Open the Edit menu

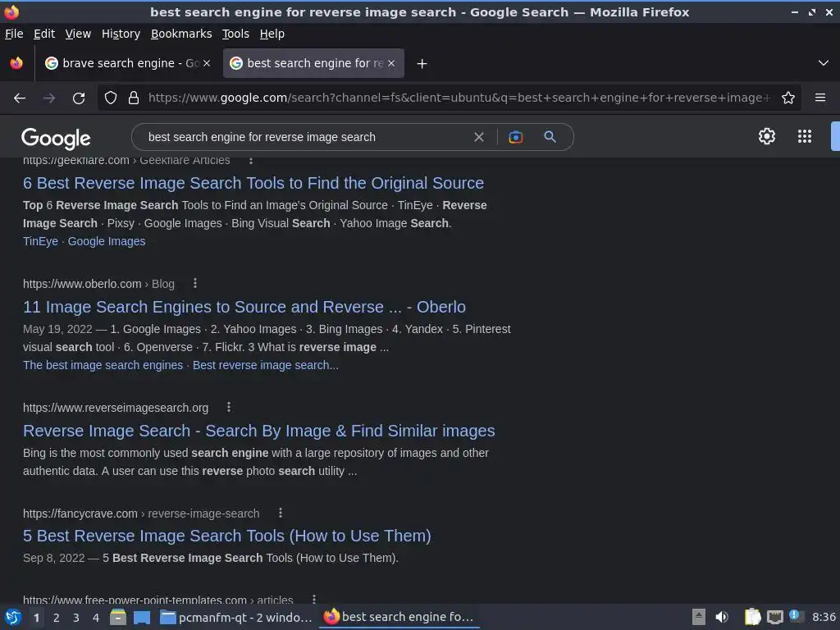coord(44,34)
